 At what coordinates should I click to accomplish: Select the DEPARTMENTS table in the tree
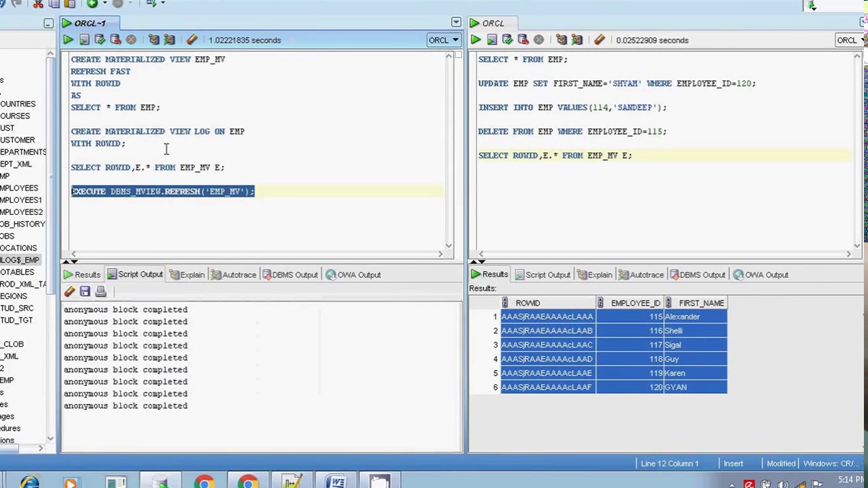pos(23,152)
